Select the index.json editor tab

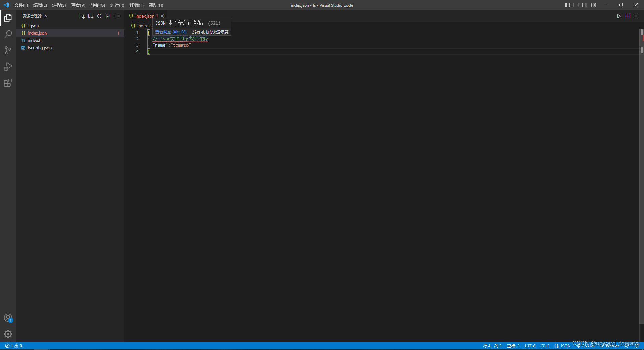coord(146,16)
